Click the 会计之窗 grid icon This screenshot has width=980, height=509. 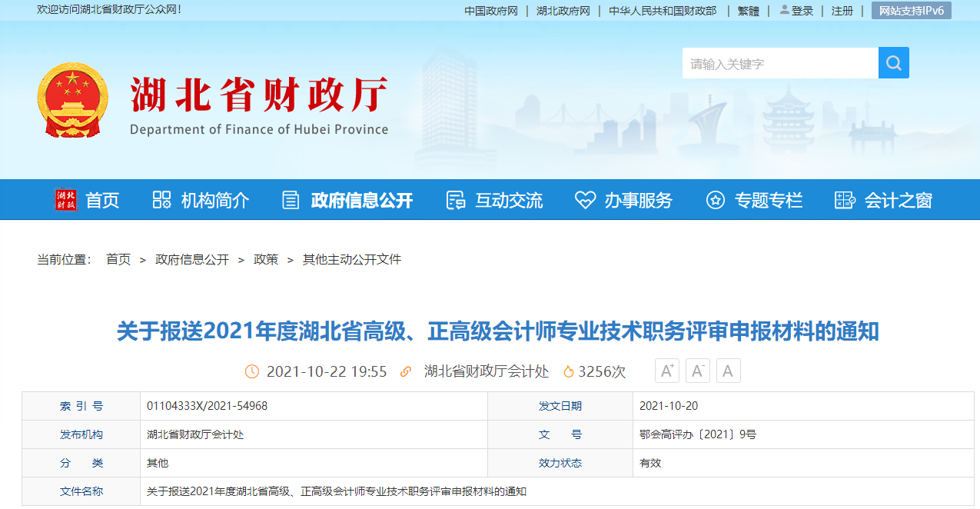click(843, 199)
